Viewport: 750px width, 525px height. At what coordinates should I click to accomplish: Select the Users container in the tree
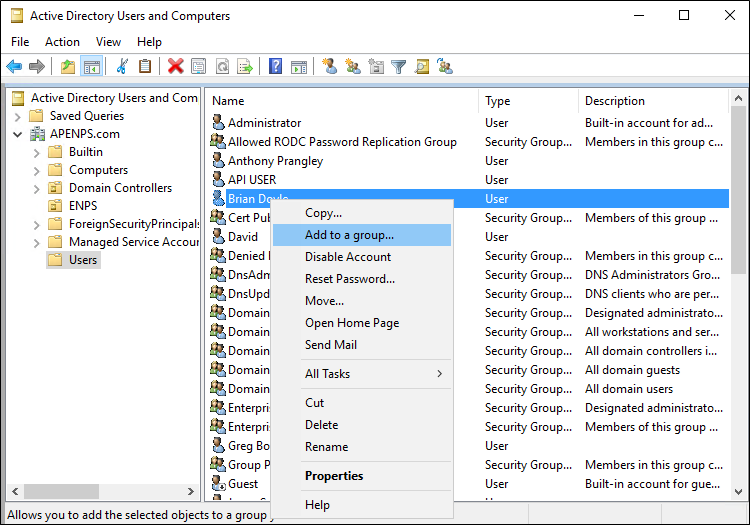pos(83,260)
